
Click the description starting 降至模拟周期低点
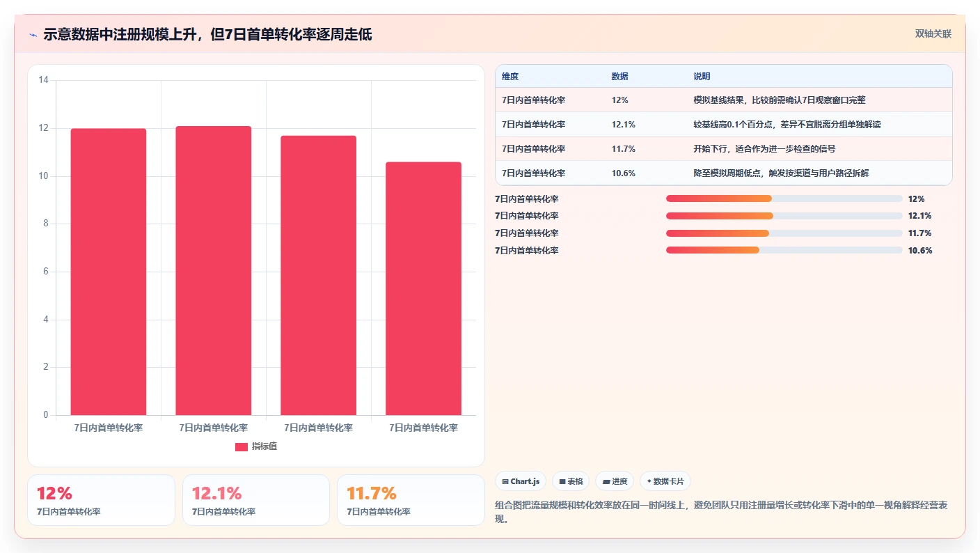coord(781,173)
